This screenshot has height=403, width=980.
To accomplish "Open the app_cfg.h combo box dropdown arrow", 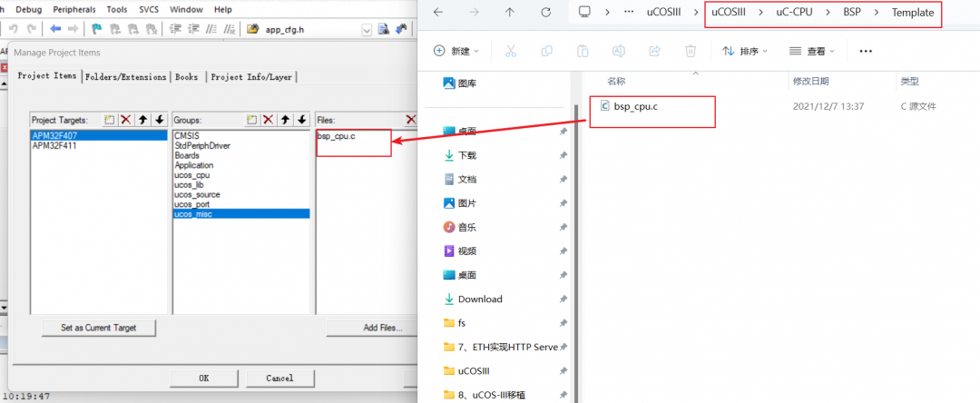I will click(x=367, y=29).
